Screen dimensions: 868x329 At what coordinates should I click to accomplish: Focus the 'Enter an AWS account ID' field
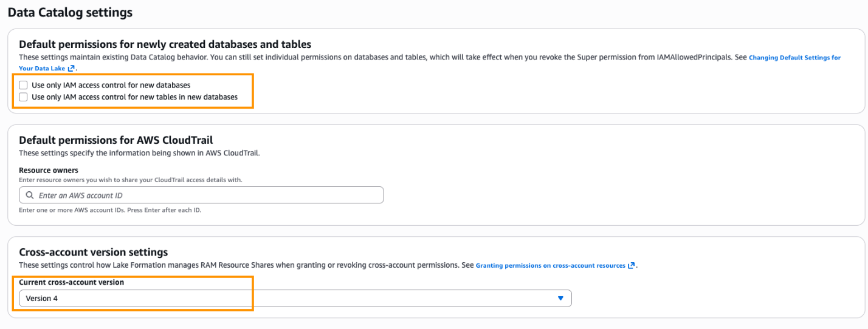pos(207,195)
